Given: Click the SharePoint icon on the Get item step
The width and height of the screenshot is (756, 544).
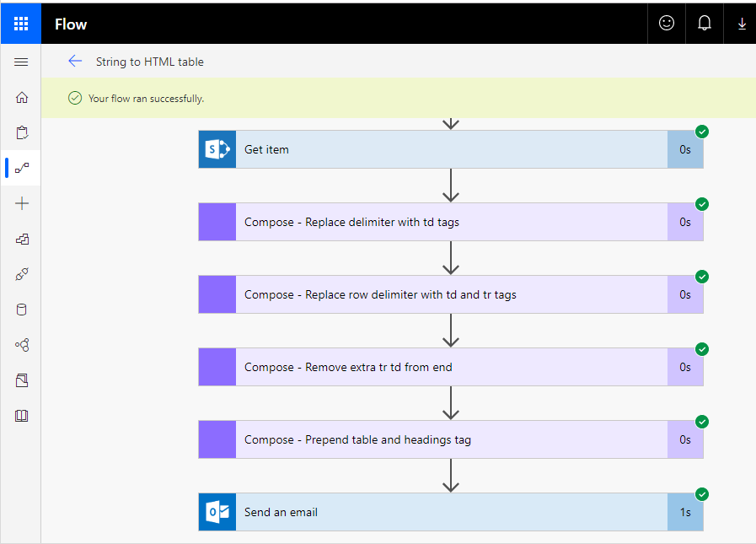Looking at the screenshot, I should (217, 148).
